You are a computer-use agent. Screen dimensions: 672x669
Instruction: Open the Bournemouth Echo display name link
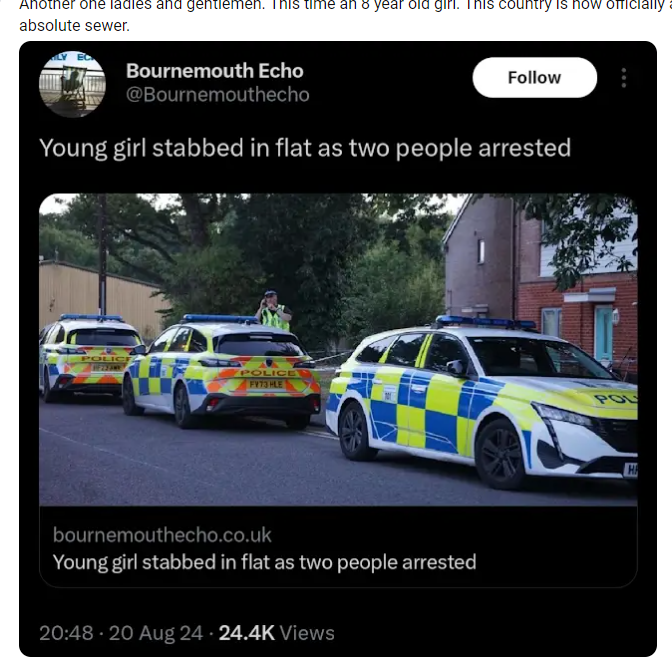click(x=215, y=71)
